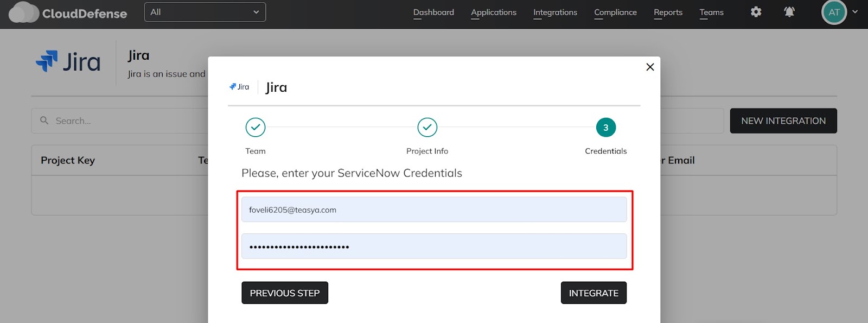Image resolution: width=868 pixels, height=323 pixels.
Task: Click the masked password field
Action: pyautogui.click(x=434, y=246)
